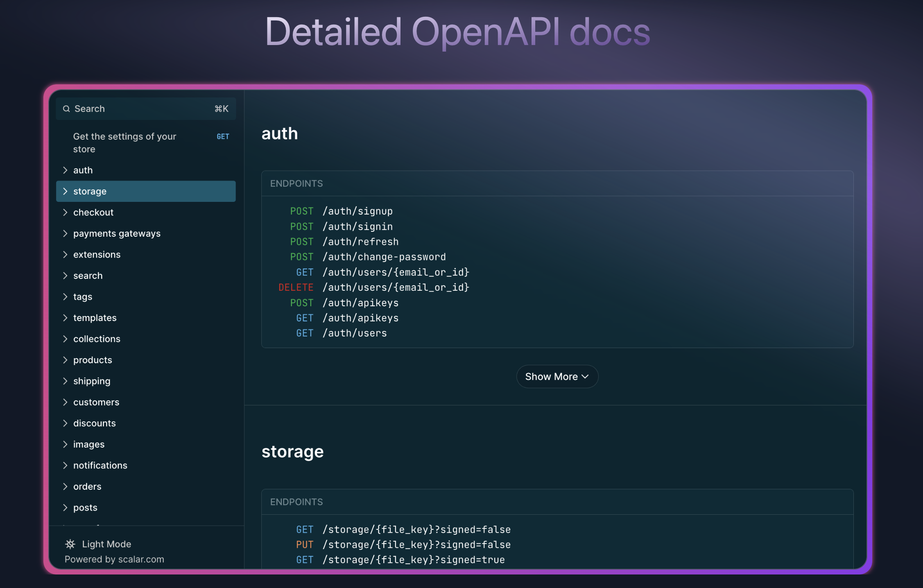The width and height of the screenshot is (923, 588).
Task: Open POST /auth/signup endpoint
Action: 342,211
